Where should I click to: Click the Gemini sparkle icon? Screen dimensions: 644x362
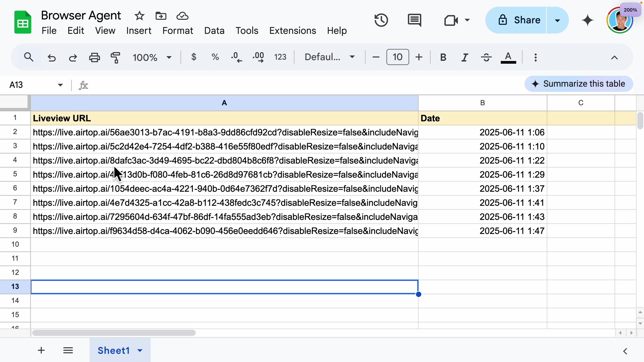pyautogui.click(x=588, y=20)
